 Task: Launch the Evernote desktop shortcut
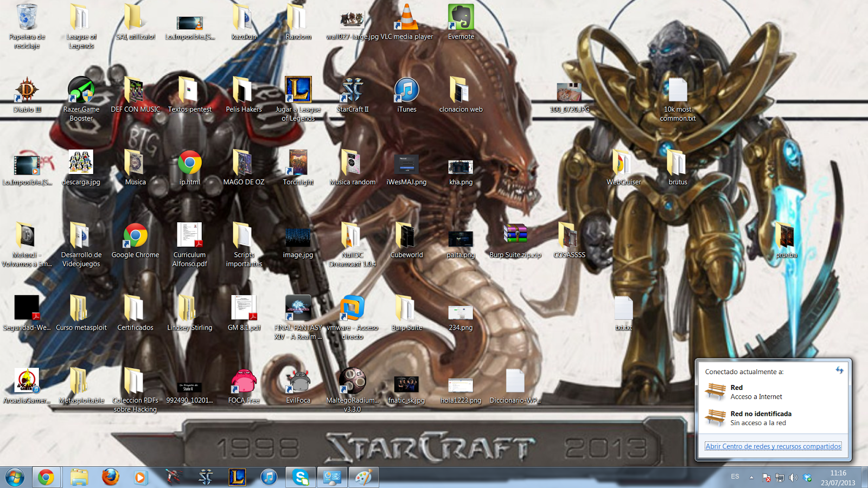tap(461, 22)
